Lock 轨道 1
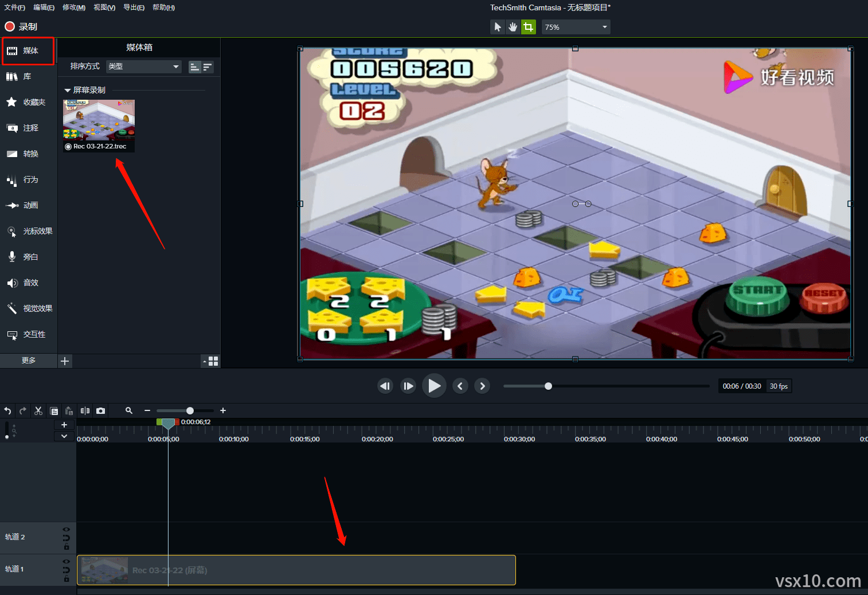868x595 pixels. (67, 579)
